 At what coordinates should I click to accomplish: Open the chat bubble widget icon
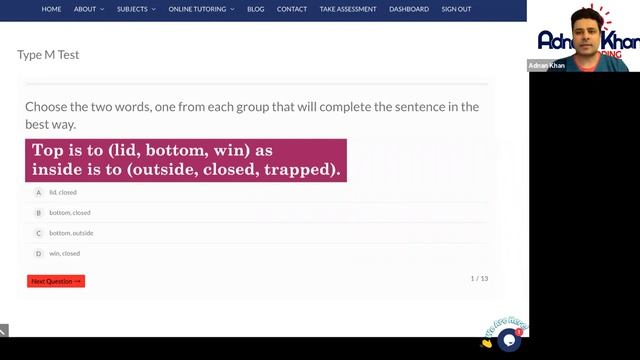coord(509,340)
